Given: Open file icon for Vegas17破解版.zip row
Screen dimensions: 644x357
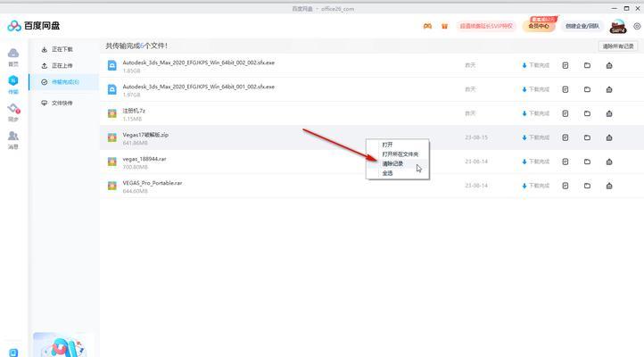Looking at the screenshot, I should (x=566, y=137).
